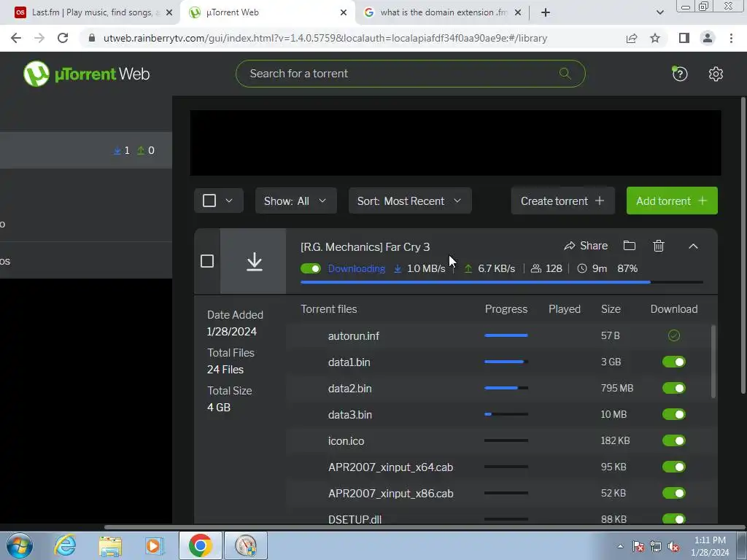Click the Create torrent button

562,201
